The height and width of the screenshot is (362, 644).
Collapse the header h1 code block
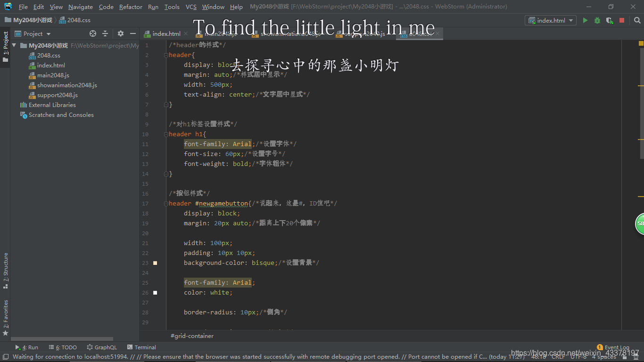[165, 134]
